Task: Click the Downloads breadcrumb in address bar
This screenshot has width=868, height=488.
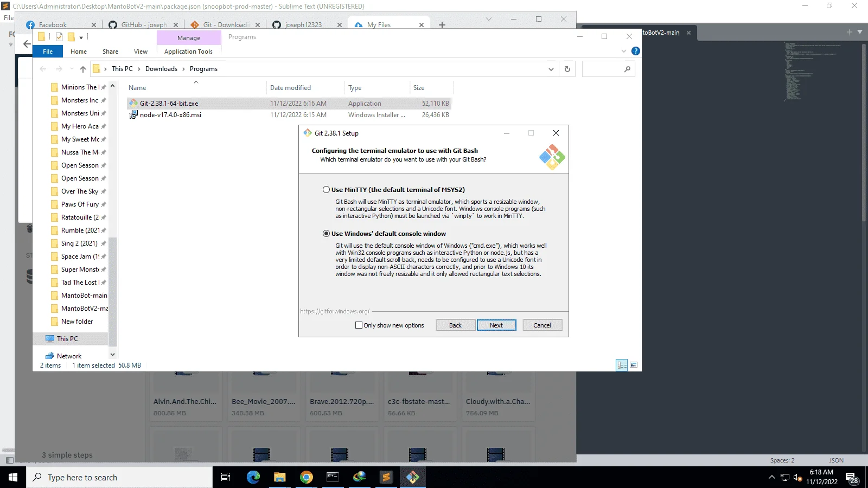Action: pyautogui.click(x=161, y=69)
